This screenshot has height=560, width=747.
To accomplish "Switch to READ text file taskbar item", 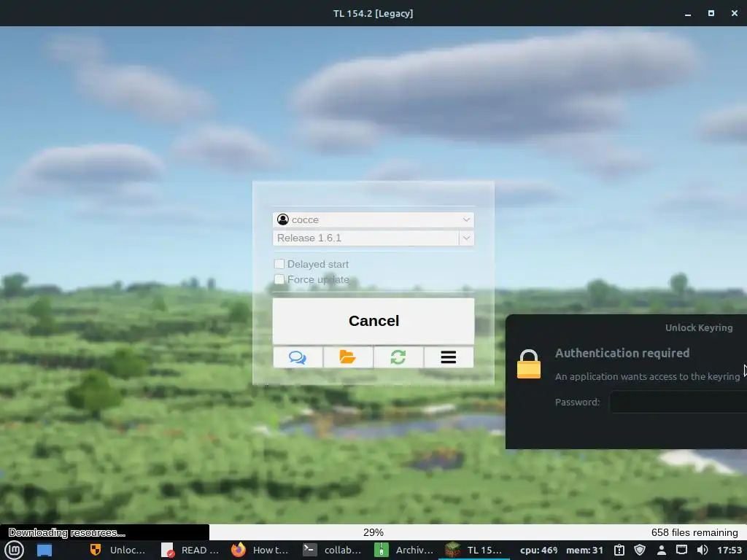I will coord(190,550).
